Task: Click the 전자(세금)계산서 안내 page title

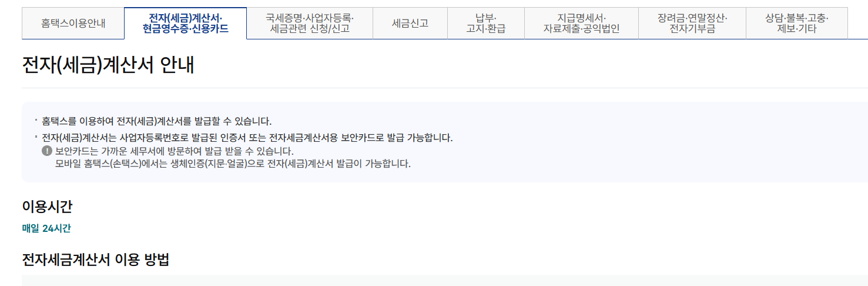Action: (x=108, y=65)
